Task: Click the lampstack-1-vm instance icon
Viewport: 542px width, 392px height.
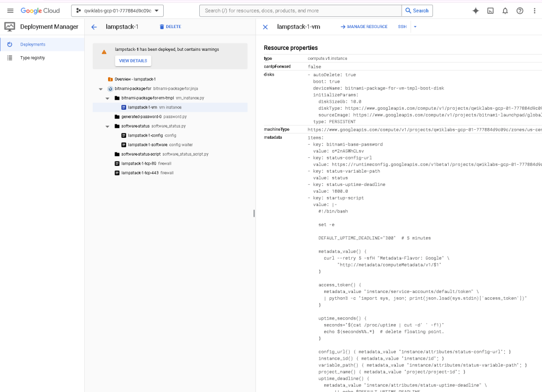Action: point(124,108)
